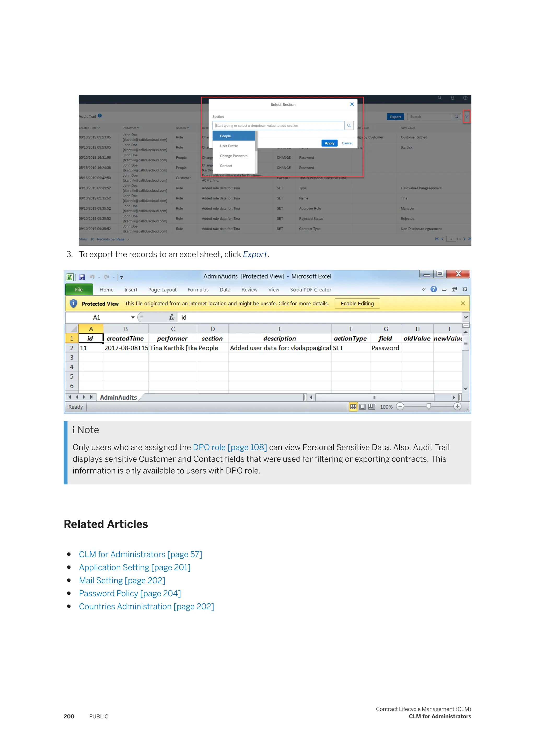Minimize the ribbon with the caret icon
This screenshot has width=535, height=756.
[424, 289]
